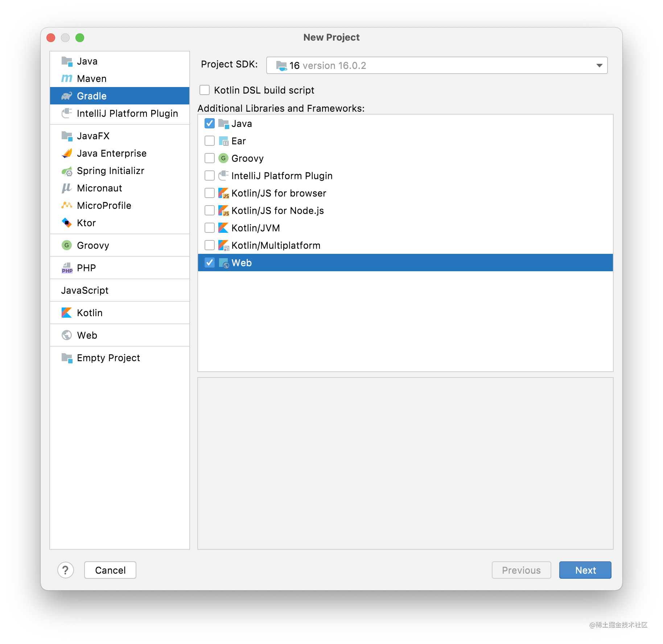Select the Gradle elephant icon
Image resolution: width=663 pixels, height=644 pixels.
click(67, 96)
